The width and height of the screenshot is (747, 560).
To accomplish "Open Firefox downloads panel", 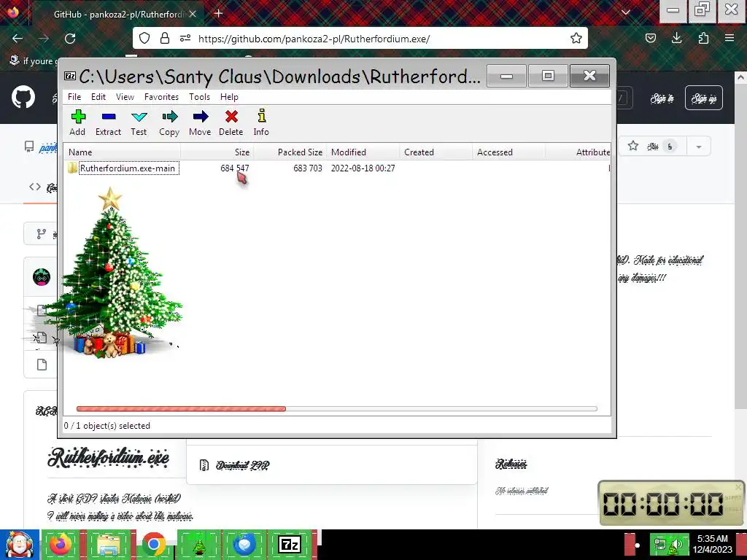I will pos(676,39).
